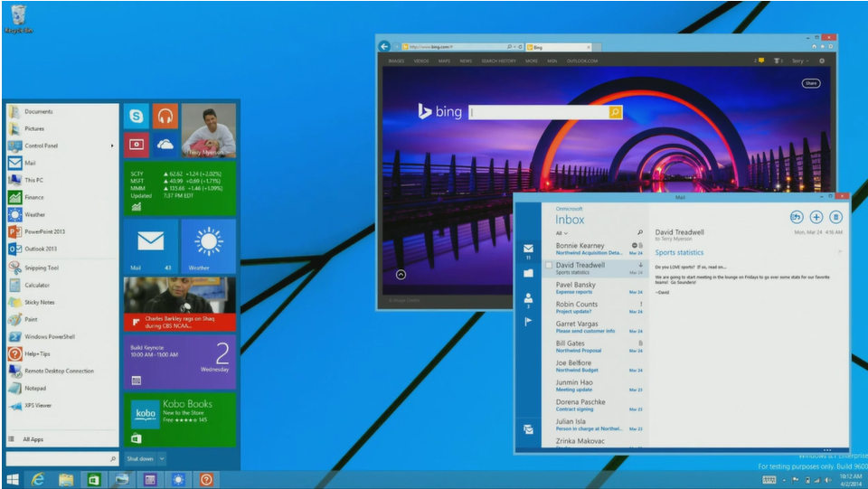Open the Skype tile in Start menu
868x489 pixels.
pos(137,116)
